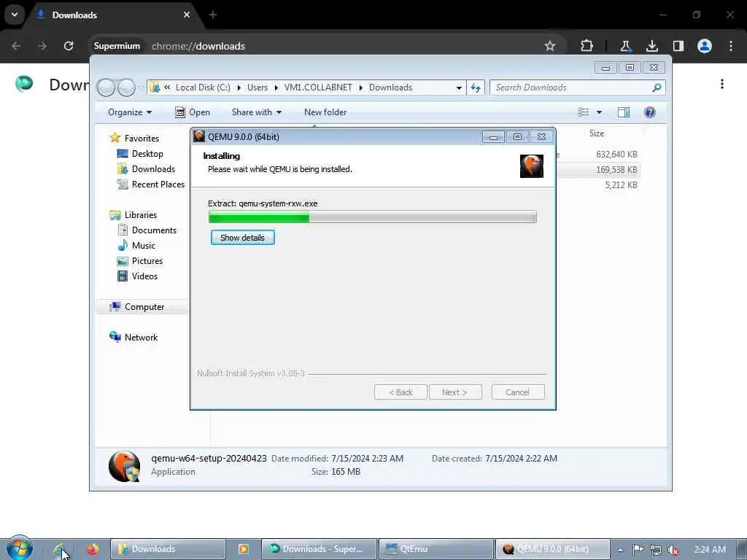Launch Firefox from the taskbar
The height and width of the screenshot is (560, 747).
(93, 549)
